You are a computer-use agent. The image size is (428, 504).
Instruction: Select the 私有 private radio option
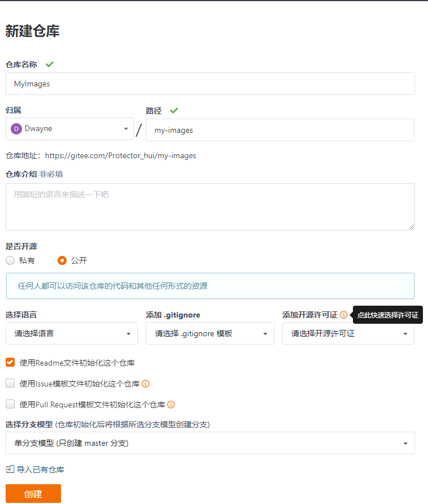(10, 260)
